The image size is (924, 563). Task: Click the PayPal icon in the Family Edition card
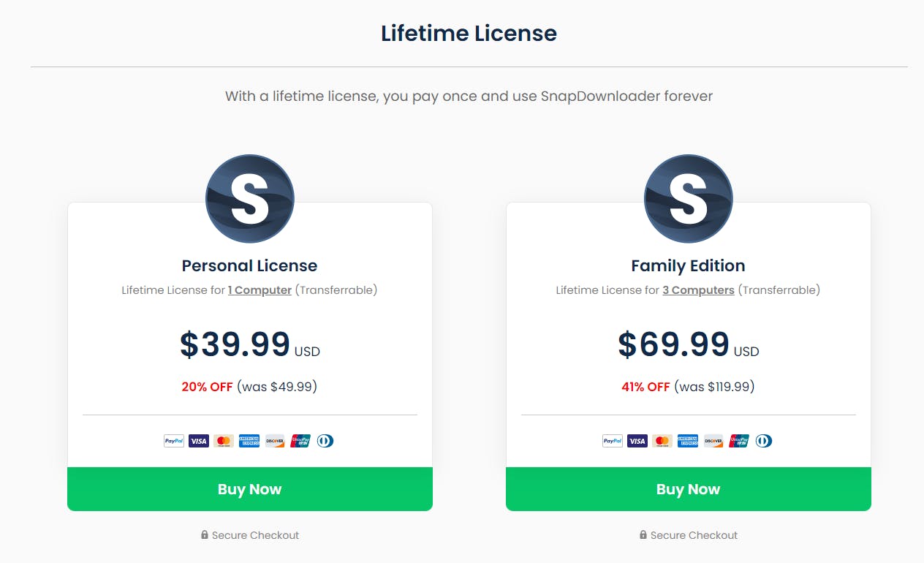[613, 441]
